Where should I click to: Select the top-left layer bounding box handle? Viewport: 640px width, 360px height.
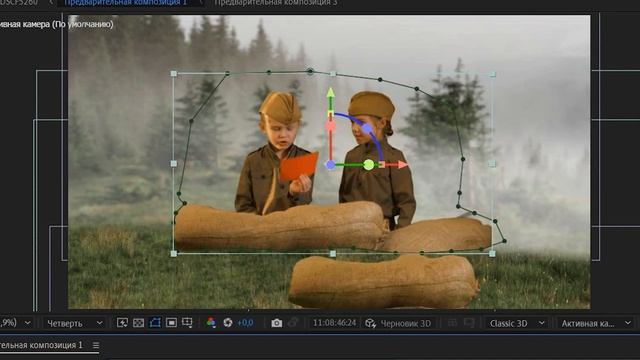(174, 74)
